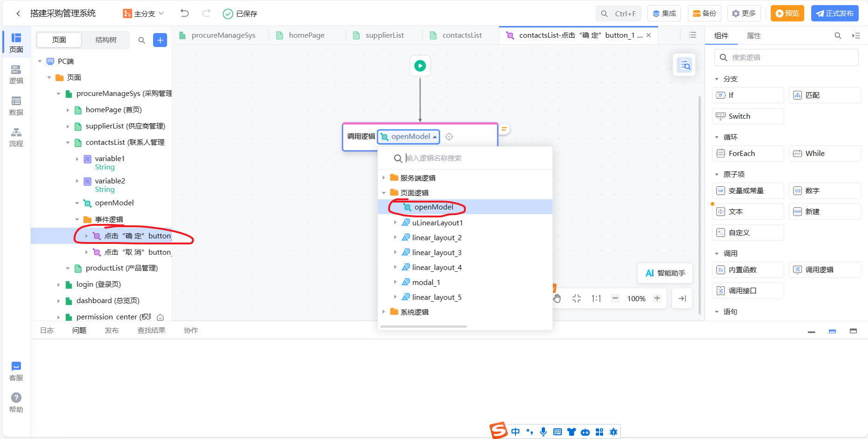Click the 1:1 zoom reset
Image resolution: width=868 pixels, height=439 pixels.
[596, 299]
